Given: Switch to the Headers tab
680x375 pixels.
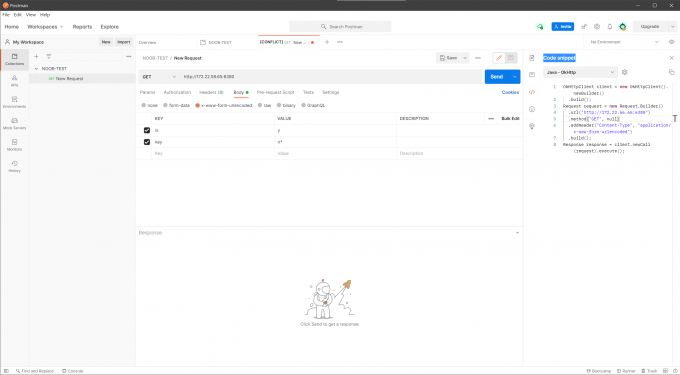Looking at the screenshot, I should tap(212, 92).
